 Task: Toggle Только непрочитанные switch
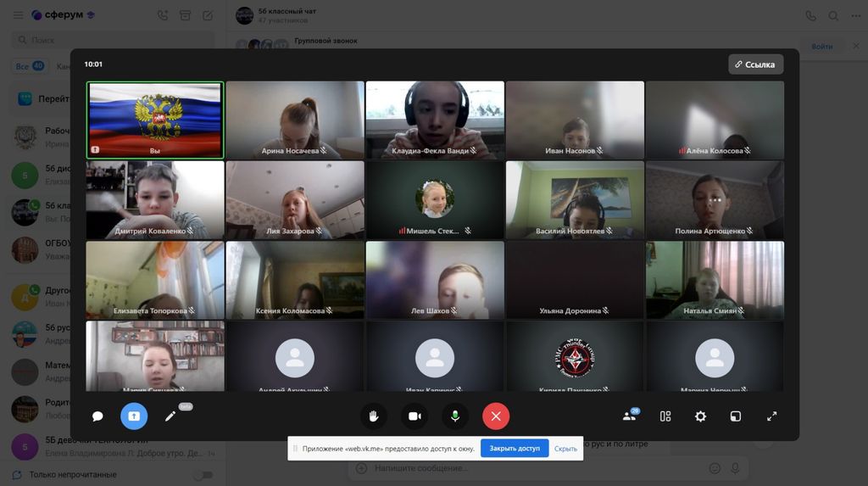coord(203,475)
